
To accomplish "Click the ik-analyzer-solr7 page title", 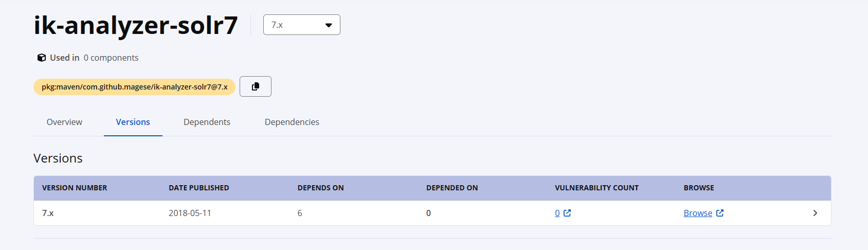I will [136, 25].
